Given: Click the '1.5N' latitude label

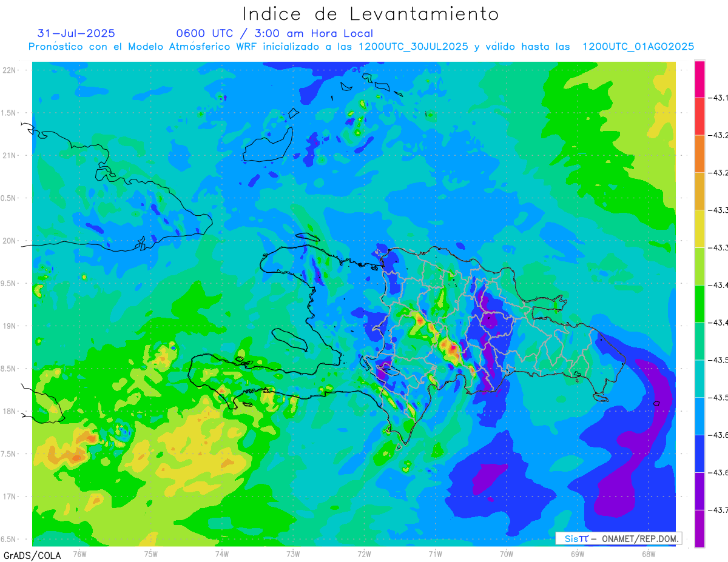Looking at the screenshot, I should tap(9, 113).
